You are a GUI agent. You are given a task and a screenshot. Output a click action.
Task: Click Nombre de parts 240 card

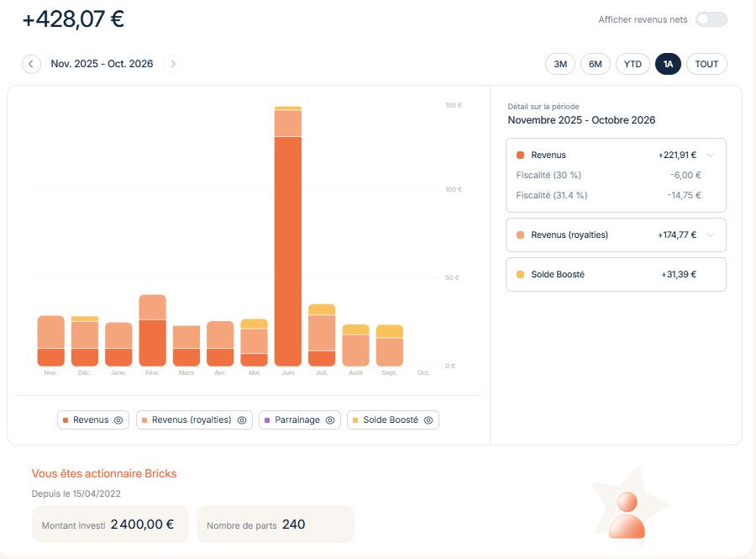276,525
